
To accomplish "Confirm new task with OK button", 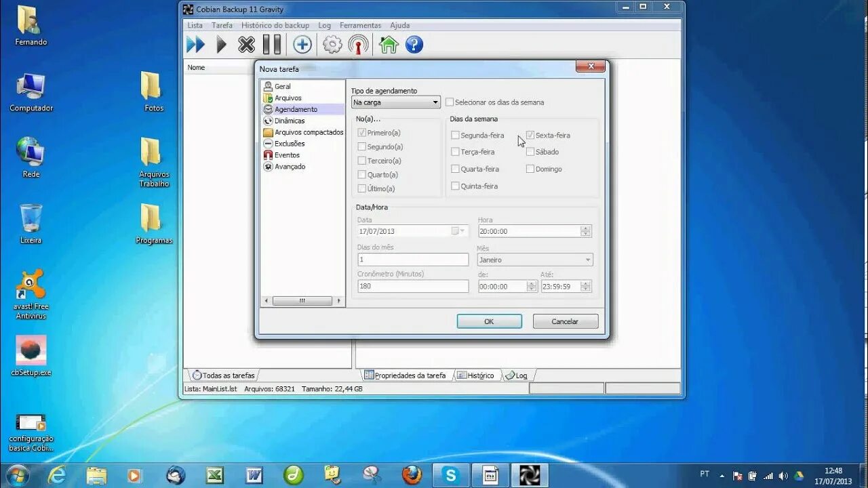I will pyautogui.click(x=489, y=321).
